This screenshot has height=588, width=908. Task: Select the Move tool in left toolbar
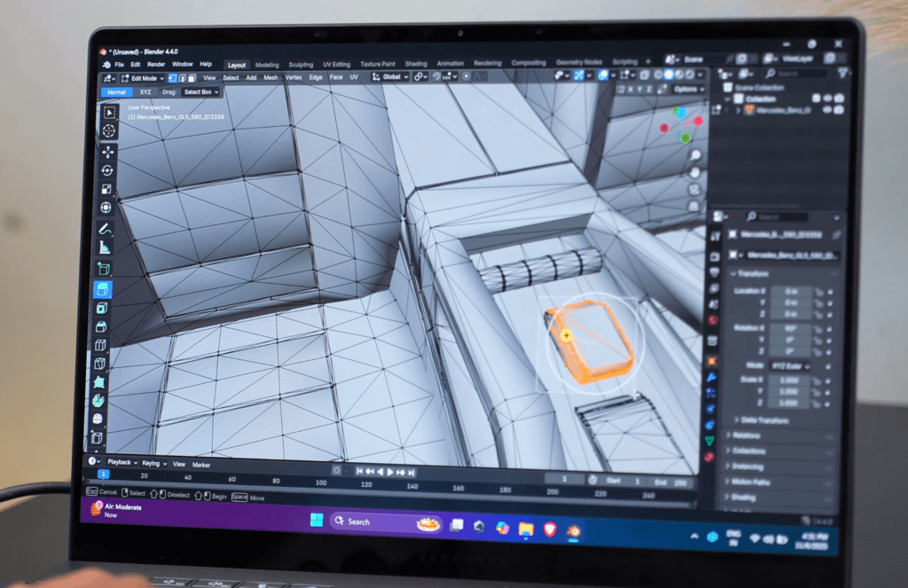pos(108,151)
